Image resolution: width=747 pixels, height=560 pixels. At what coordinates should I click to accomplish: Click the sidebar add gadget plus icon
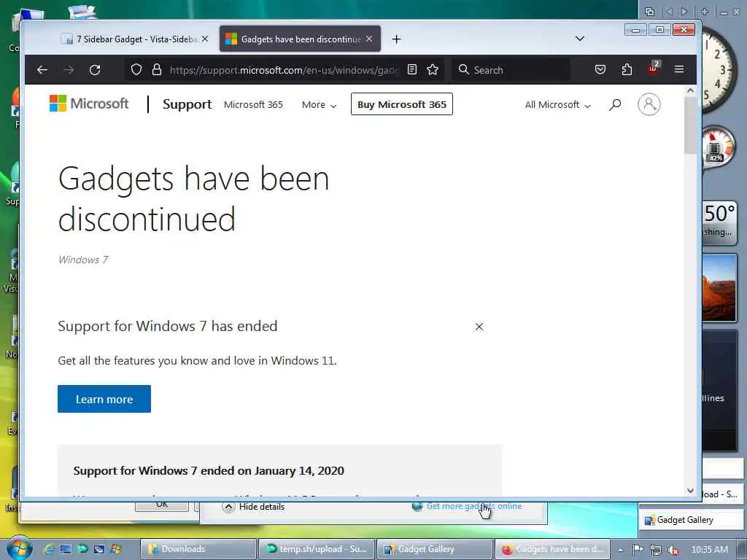(705, 12)
